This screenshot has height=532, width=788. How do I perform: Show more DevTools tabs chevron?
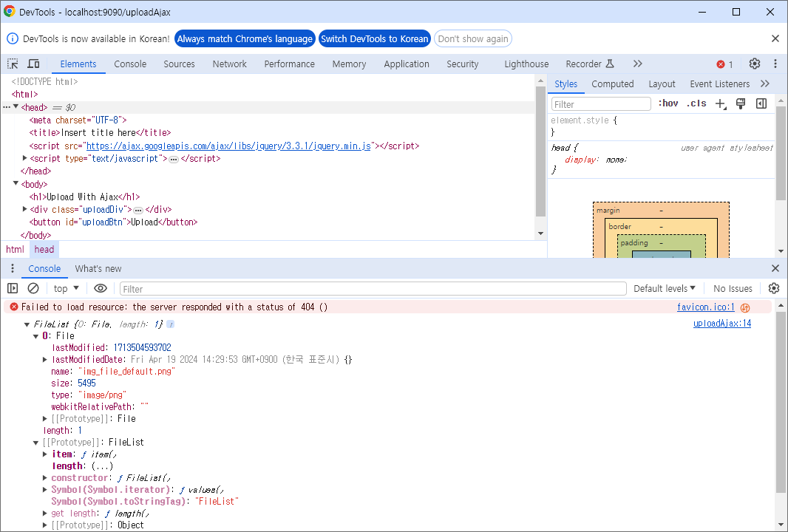pos(638,64)
